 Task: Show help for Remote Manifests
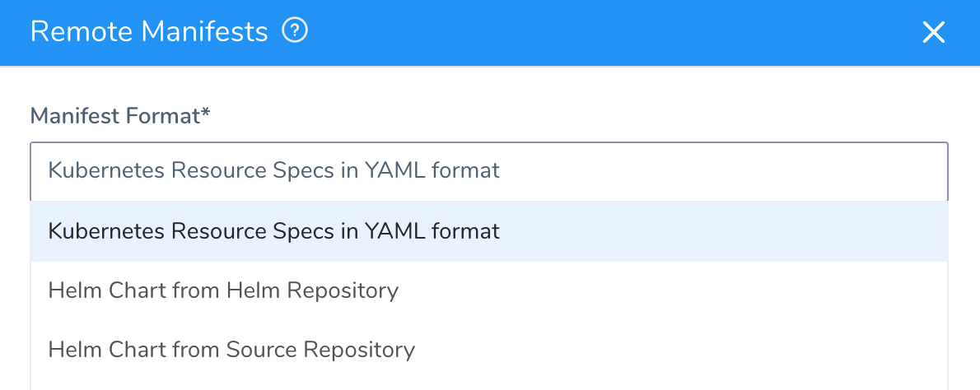point(295,30)
